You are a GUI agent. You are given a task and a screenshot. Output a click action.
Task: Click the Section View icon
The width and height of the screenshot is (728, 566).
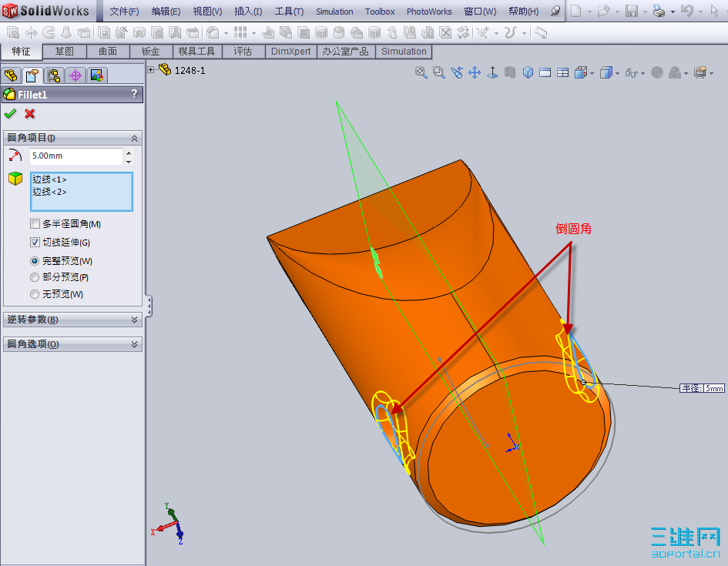pos(581,72)
